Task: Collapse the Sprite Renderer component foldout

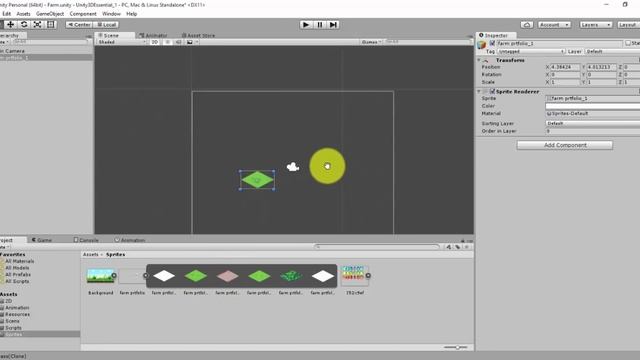Action: (x=479, y=91)
